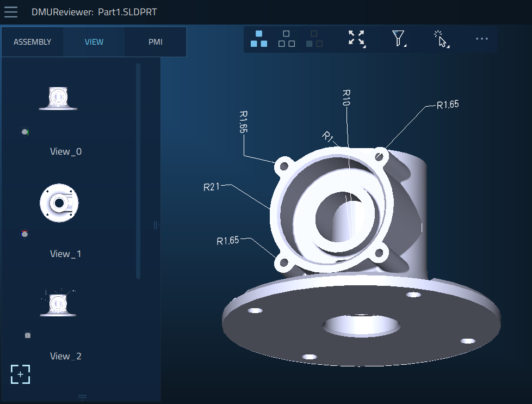This screenshot has height=404, width=532.
Task: Open the PMI tab
Action: point(154,41)
